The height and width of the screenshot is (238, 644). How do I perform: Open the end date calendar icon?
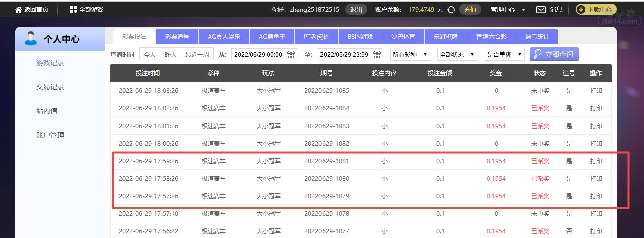(377, 55)
